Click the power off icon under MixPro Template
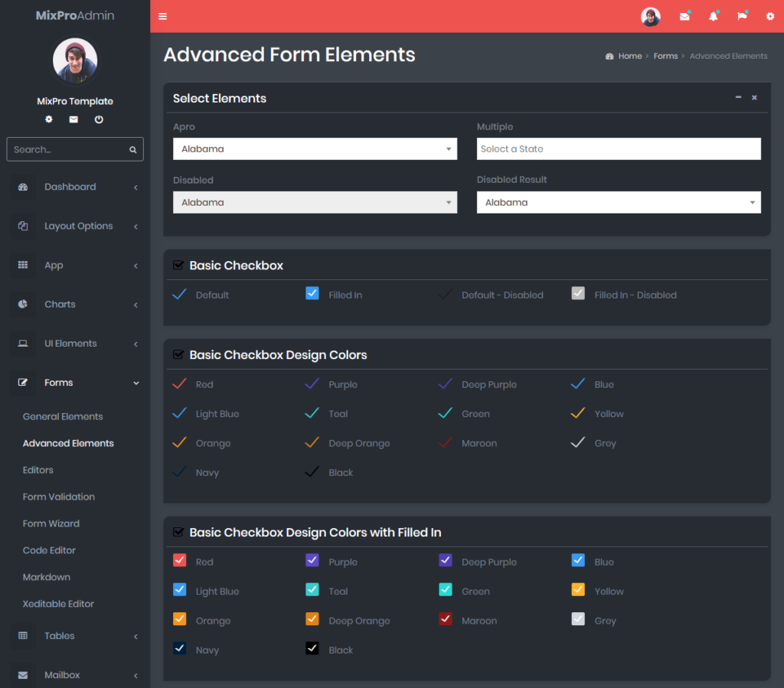This screenshot has width=784, height=688. tap(99, 119)
